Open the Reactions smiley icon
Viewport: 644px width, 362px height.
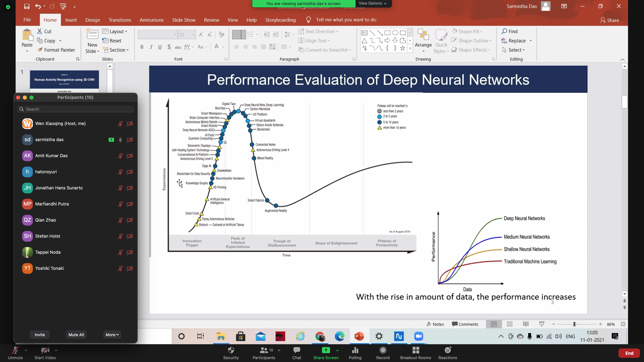(x=448, y=350)
